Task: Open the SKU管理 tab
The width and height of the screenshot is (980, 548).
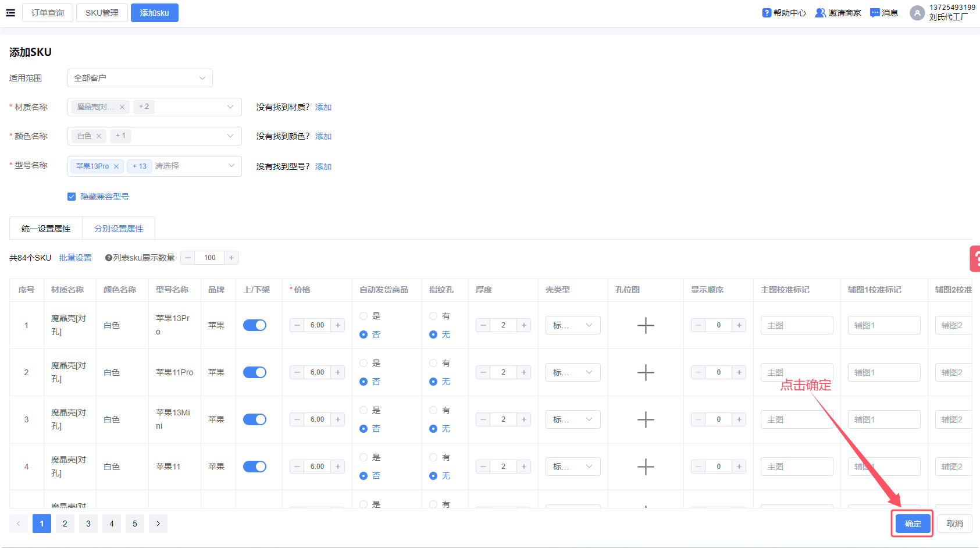Action: coord(102,13)
